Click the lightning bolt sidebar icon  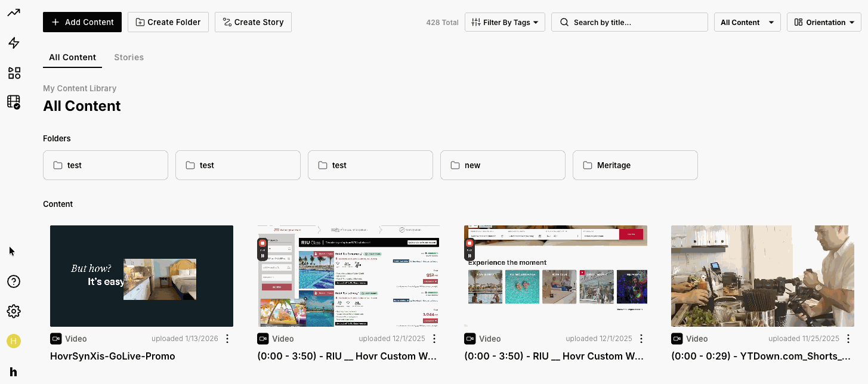pyautogui.click(x=14, y=43)
